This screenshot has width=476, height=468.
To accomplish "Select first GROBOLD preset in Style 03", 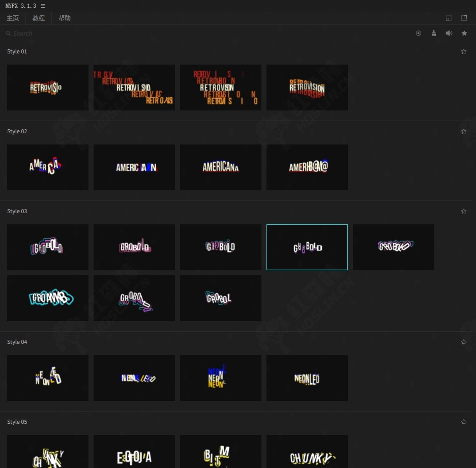I will point(48,247).
